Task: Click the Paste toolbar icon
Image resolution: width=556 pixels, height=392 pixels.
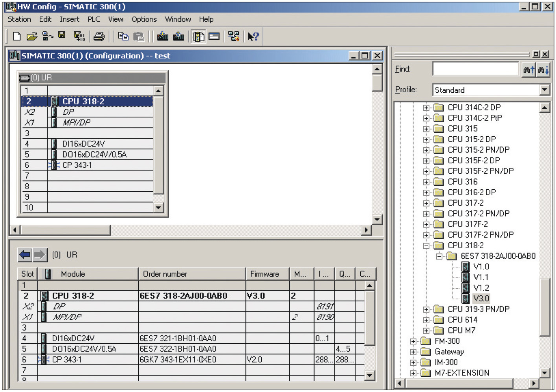Action: point(139,37)
